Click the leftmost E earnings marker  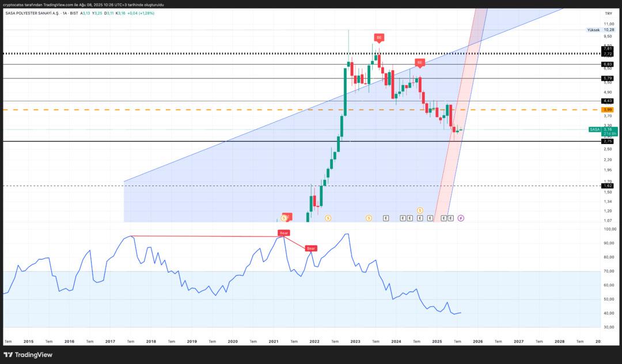click(x=385, y=218)
